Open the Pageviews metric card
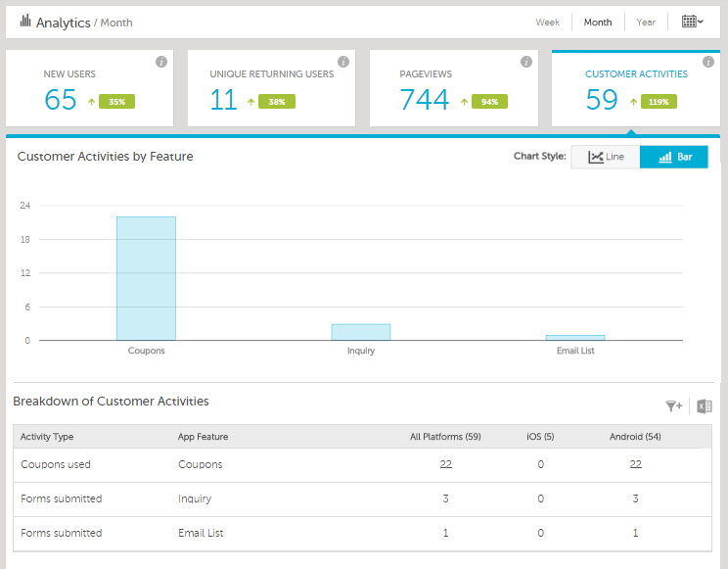 click(454, 89)
